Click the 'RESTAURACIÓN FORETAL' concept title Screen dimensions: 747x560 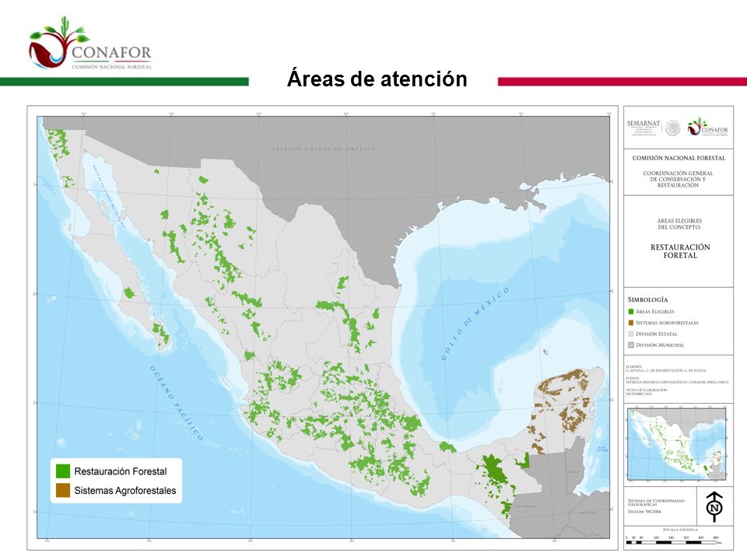pos(680,251)
